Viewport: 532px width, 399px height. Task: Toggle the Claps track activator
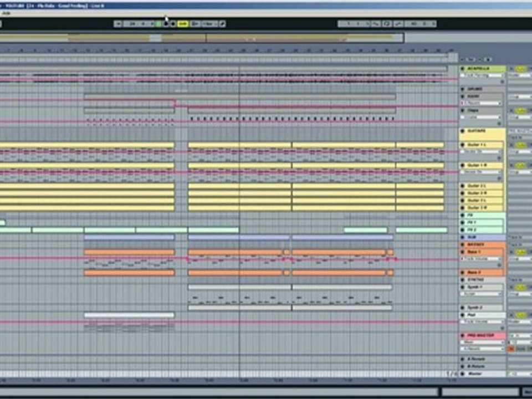click(521, 111)
